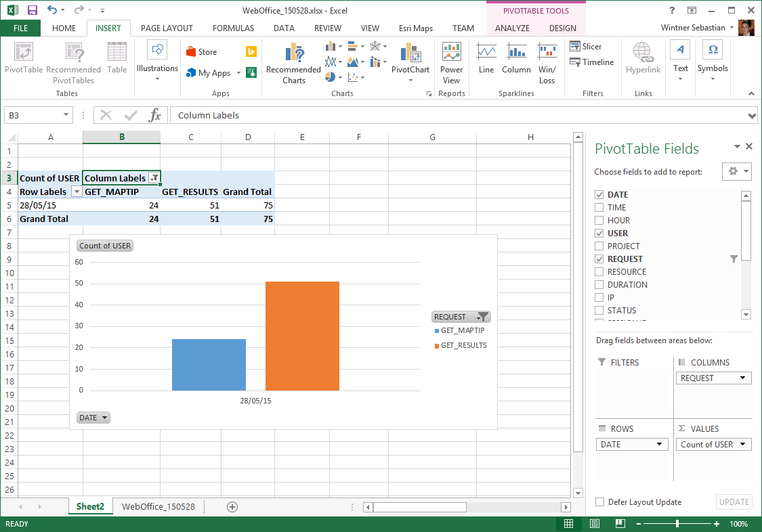This screenshot has width=762, height=532.
Task: Enable the TIME field checkbox
Action: [x=600, y=207]
